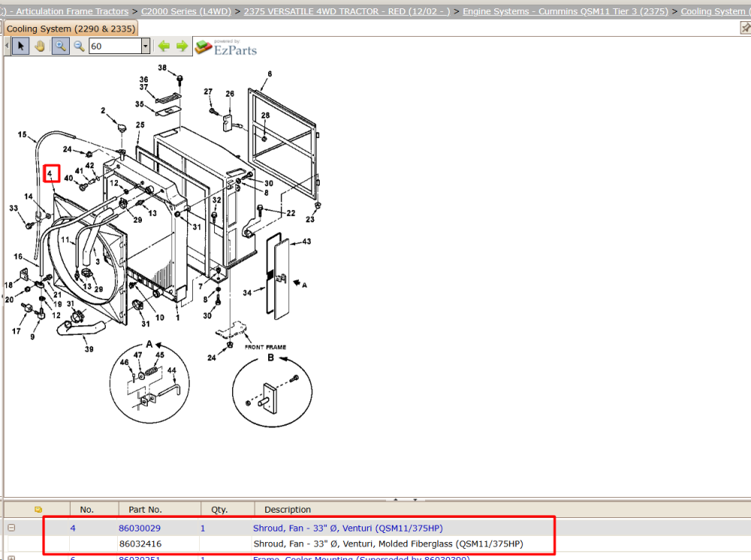Viewport: 751px width, 560px height.
Task: Click callout 6 on the diagram
Action: coord(270,74)
